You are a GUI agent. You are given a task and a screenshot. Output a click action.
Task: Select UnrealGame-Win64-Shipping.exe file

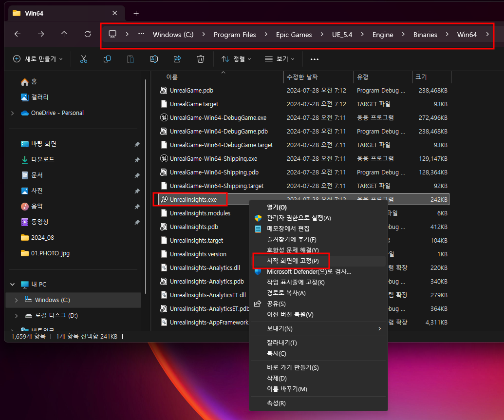point(213,159)
